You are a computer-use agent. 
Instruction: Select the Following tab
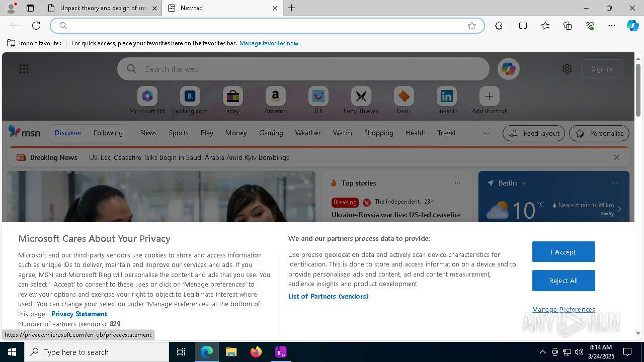tap(108, 133)
